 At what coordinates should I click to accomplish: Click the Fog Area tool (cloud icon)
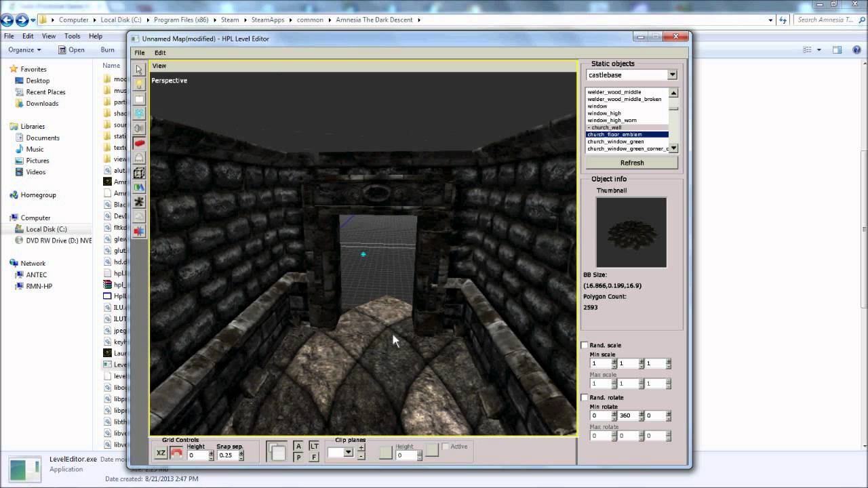139,217
